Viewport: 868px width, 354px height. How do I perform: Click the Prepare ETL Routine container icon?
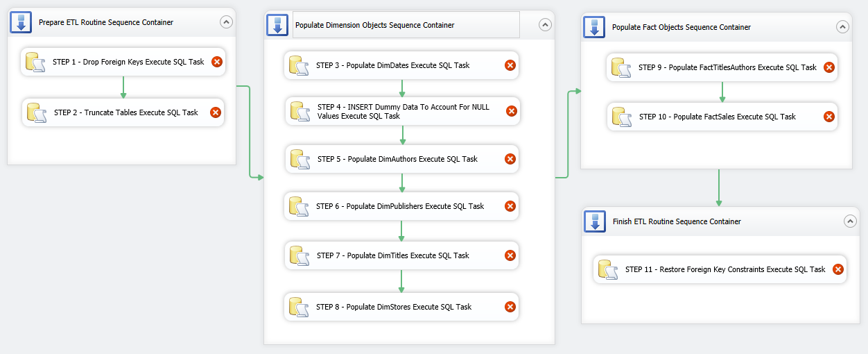[21, 22]
